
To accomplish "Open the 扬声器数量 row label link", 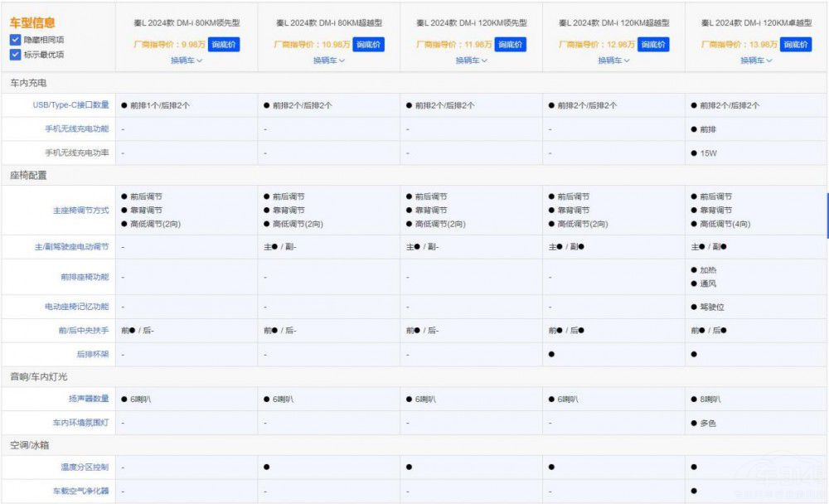I will point(87,400).
